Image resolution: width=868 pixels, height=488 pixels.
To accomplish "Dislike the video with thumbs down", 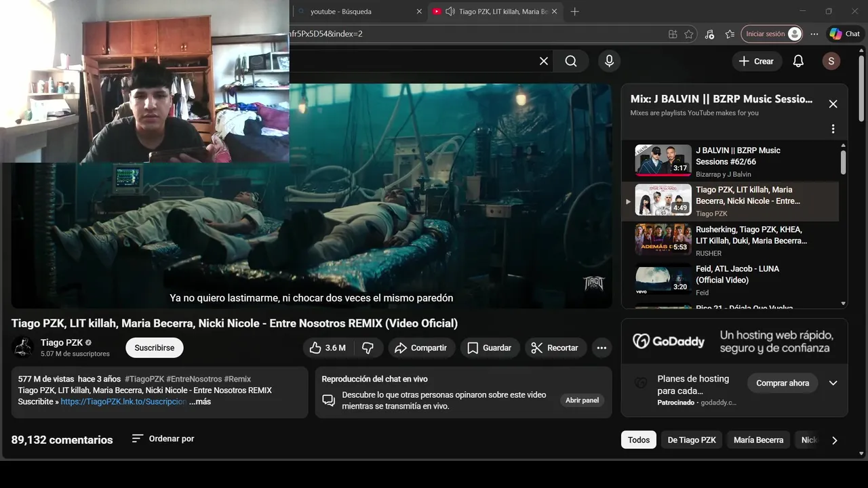I will tap(368, 348).
